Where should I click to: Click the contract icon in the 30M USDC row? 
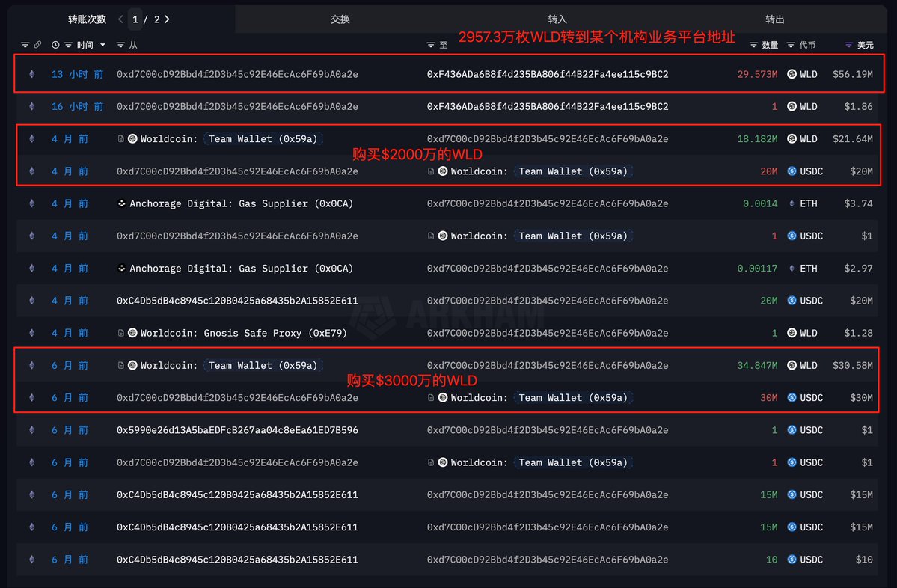(x=431, y=397)
